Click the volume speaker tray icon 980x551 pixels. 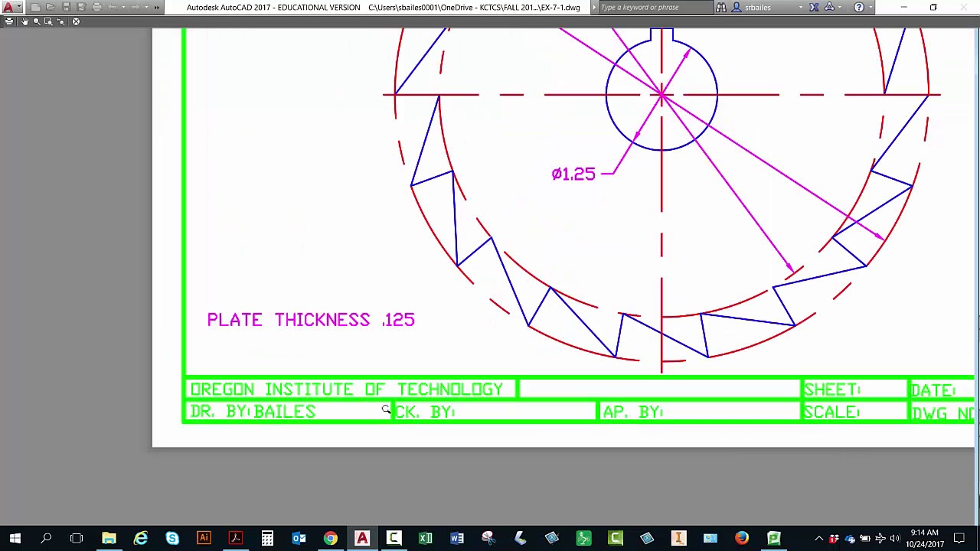pyautogui.click(x=895, y=538)
